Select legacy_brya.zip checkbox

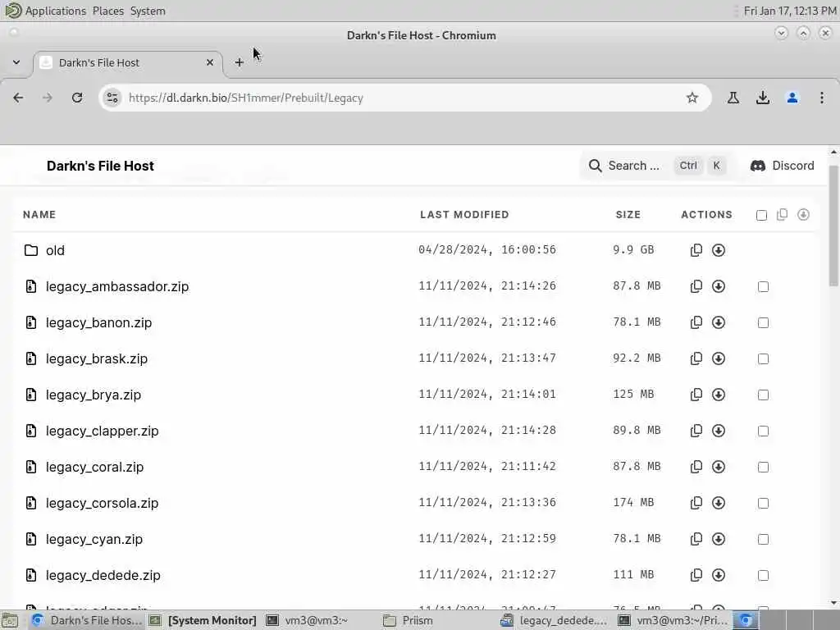[x=764, y=395]
